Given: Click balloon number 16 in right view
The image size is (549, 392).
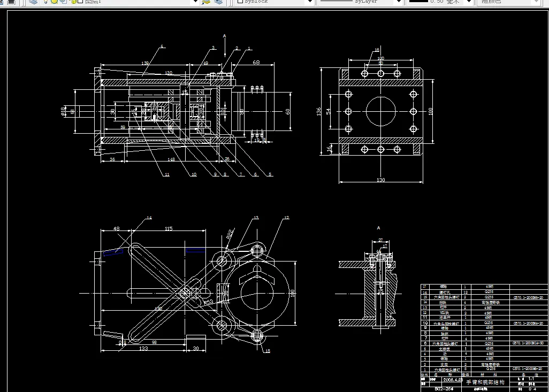Looking at the screenshot, I should pos(377,50).
